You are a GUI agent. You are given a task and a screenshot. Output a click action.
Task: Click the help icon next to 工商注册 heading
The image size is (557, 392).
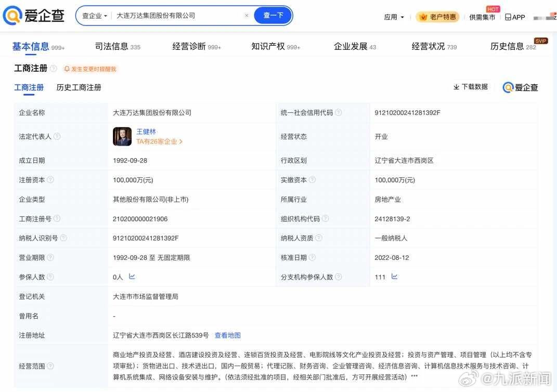[53, 68]
